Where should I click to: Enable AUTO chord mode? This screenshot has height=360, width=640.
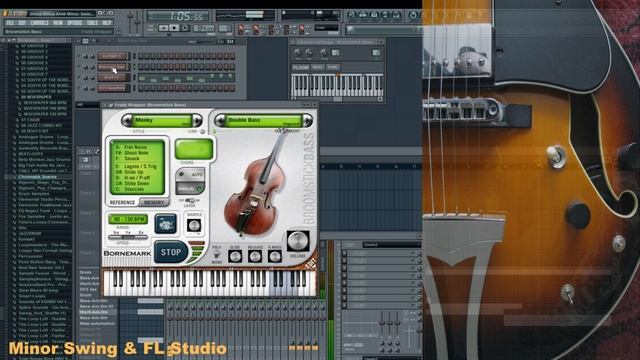190,174
